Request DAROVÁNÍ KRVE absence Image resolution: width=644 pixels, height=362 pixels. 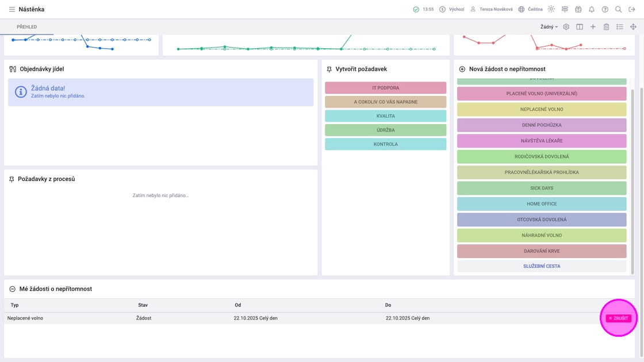[542, 251]
